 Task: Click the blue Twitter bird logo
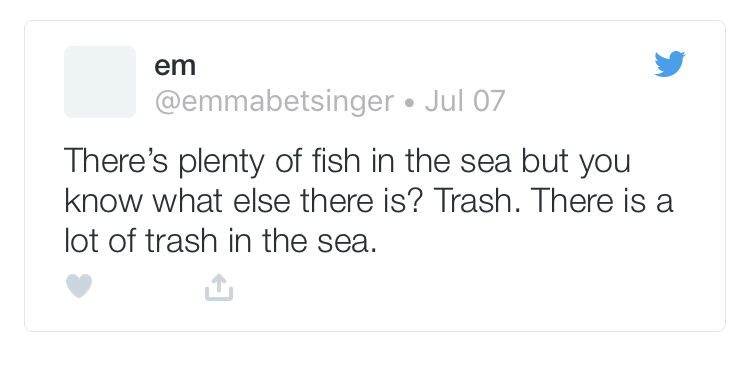tap(670, 64)
